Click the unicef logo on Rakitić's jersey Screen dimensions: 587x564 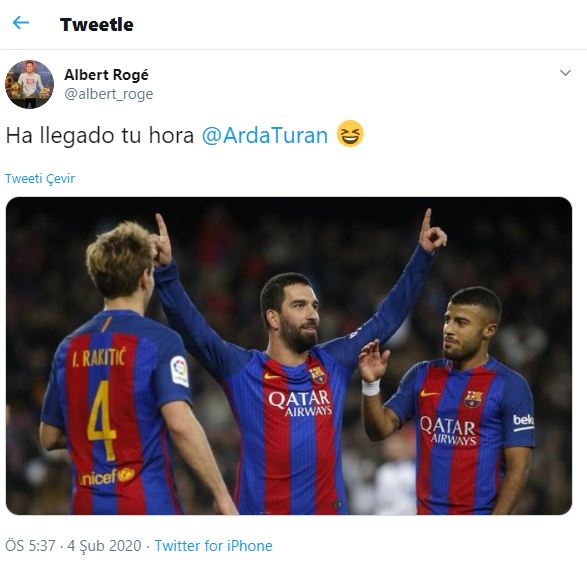coord(107,477)
